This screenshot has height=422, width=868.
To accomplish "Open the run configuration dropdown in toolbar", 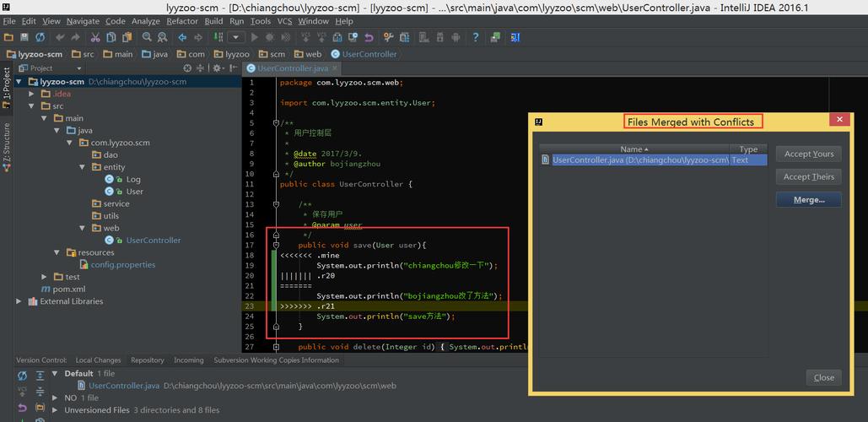I will pyautogui.click(x=235, y=37).
